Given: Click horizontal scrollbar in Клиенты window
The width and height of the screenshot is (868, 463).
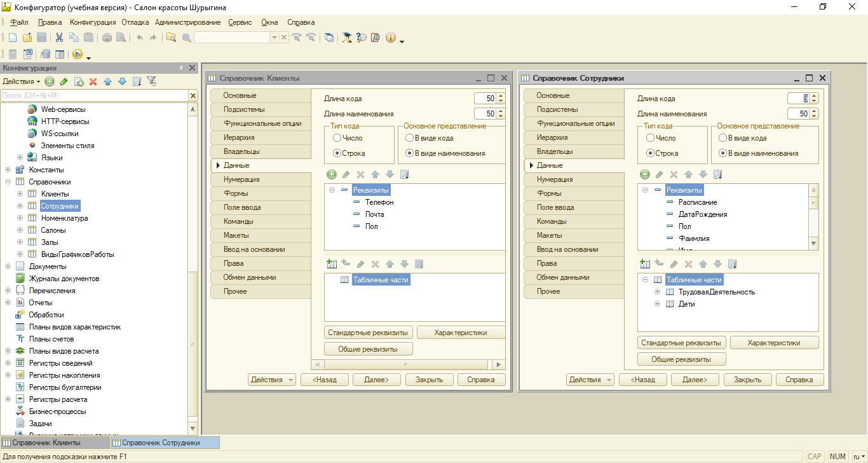Looking at the screenshot, I should click(408, 364).
